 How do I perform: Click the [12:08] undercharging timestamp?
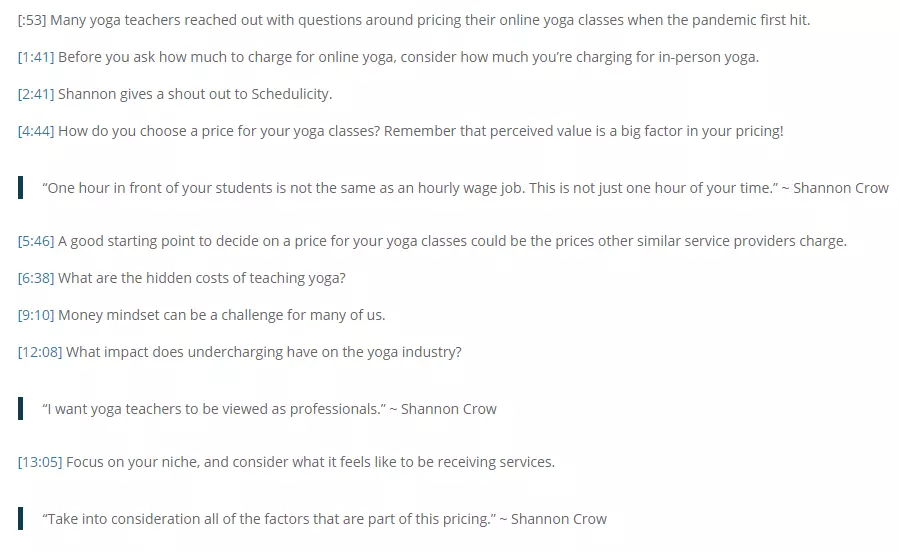click(x=40, y=352)
